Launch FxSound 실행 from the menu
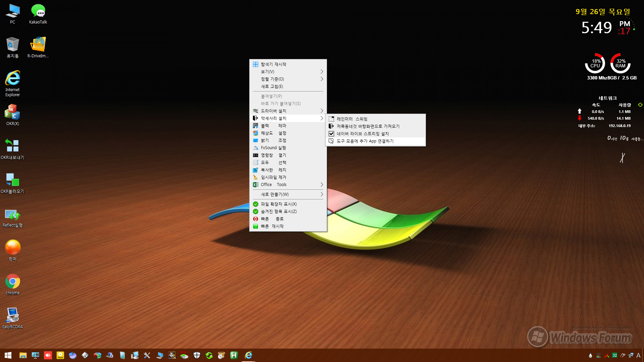The image size is (644, 362). 288,148
